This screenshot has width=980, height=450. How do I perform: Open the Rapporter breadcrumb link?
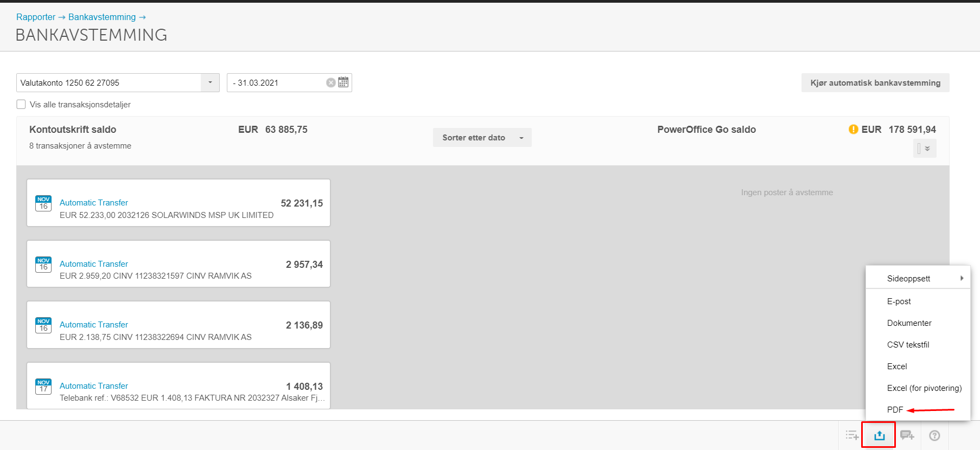coord(36,17)
